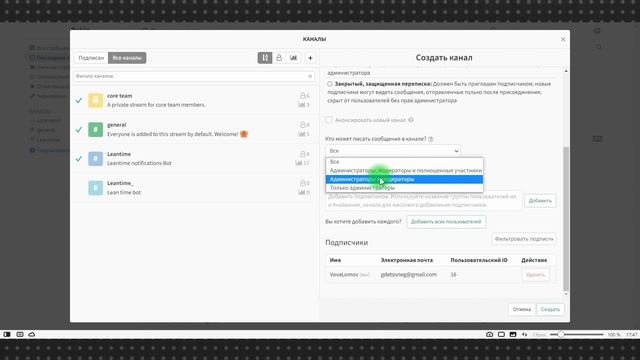Switch to Все каналы tab

click(x=127, y=58)
